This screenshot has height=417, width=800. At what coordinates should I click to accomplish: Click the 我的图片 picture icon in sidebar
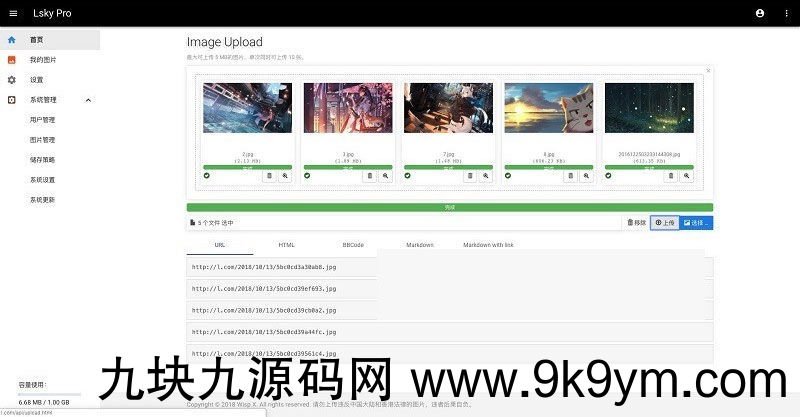click(12, 60)
